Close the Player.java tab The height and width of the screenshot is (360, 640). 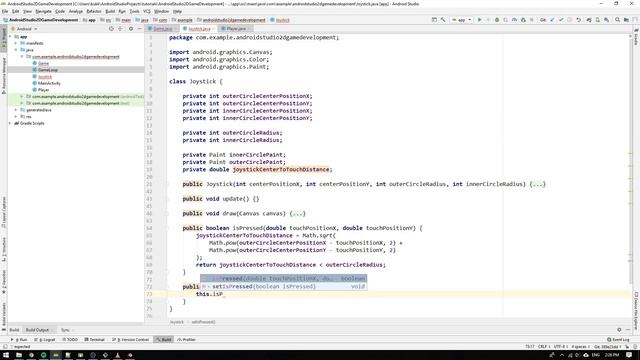[x=249, y=29]
